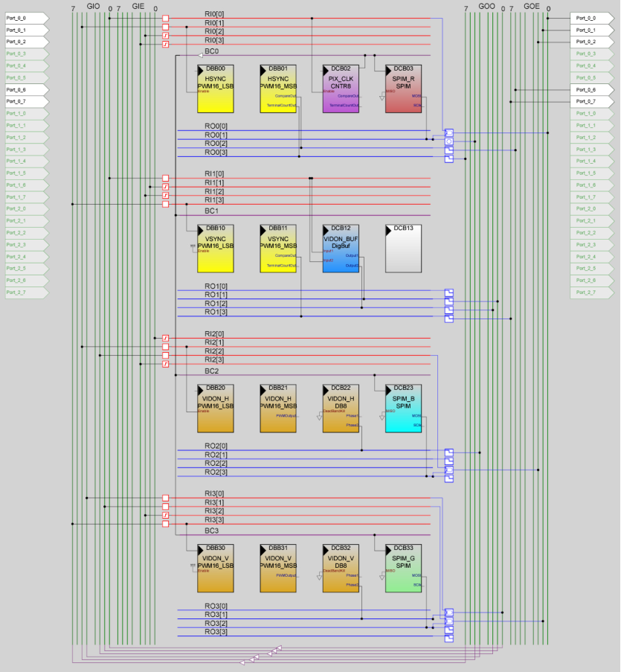Click the GOE bus label

click(532, 7)
